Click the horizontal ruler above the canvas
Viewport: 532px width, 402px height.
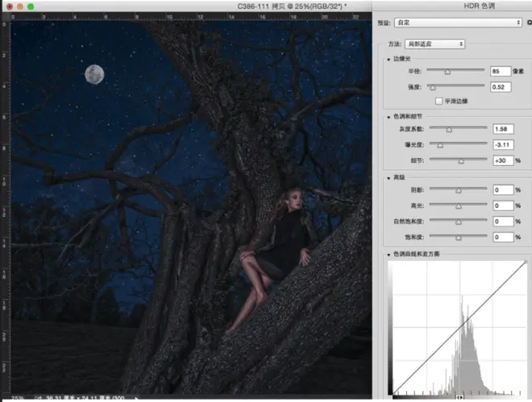[191, 16]
